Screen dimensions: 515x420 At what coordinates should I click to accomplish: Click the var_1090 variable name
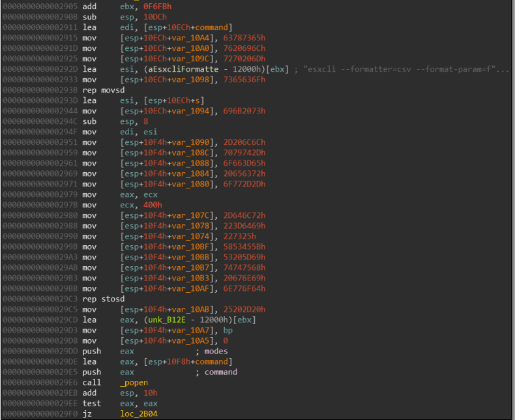(x=190, y=142)
